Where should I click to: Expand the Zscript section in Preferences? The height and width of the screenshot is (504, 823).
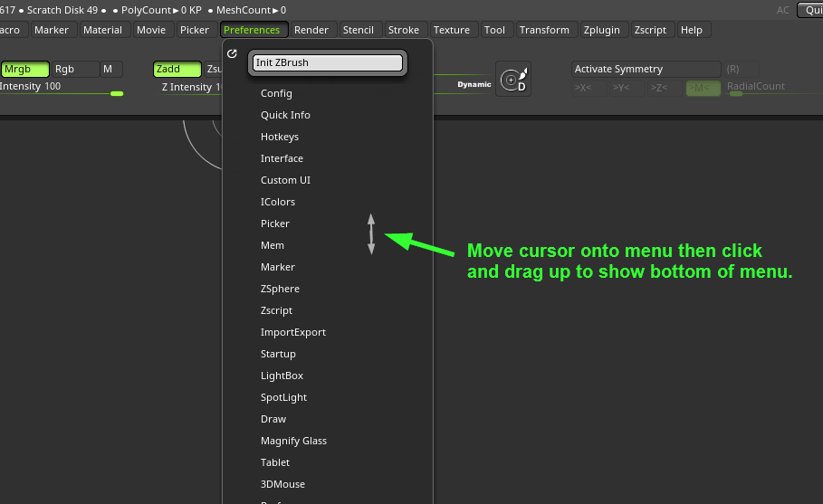coord(277,310)
